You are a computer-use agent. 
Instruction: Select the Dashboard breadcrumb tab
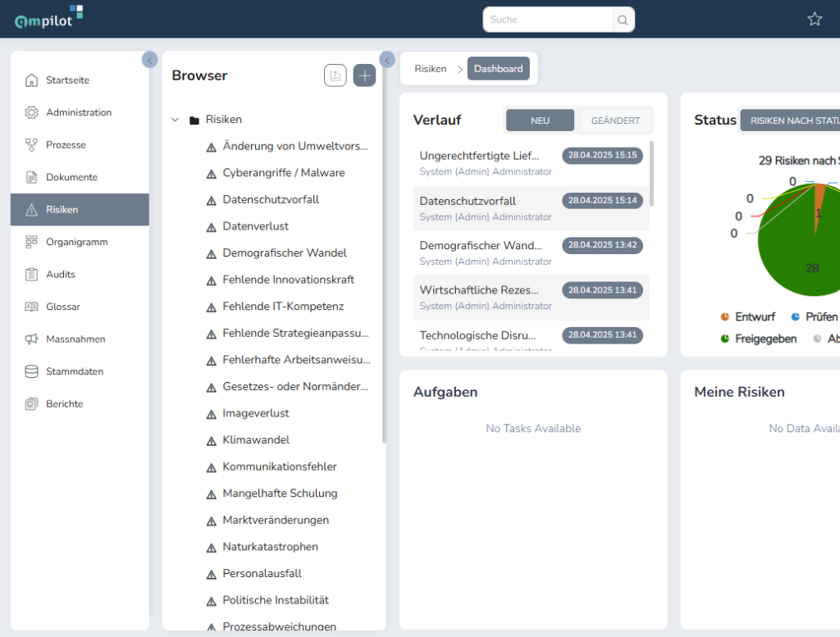(498, 69)
